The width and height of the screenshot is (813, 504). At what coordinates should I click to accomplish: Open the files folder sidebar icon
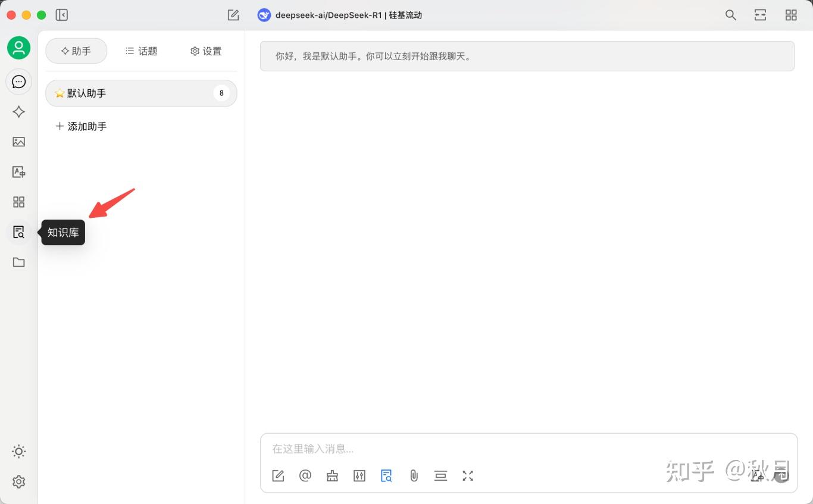coord(19,262)
